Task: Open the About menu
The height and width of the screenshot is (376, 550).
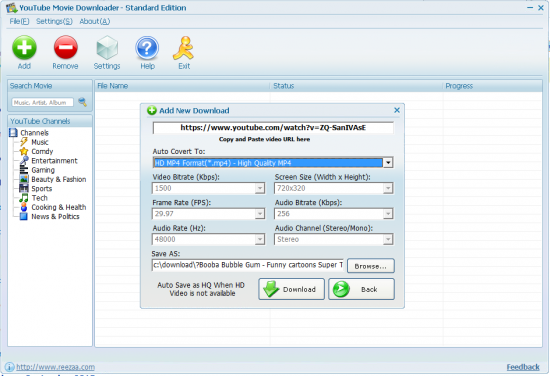Action: pos(95,21)
